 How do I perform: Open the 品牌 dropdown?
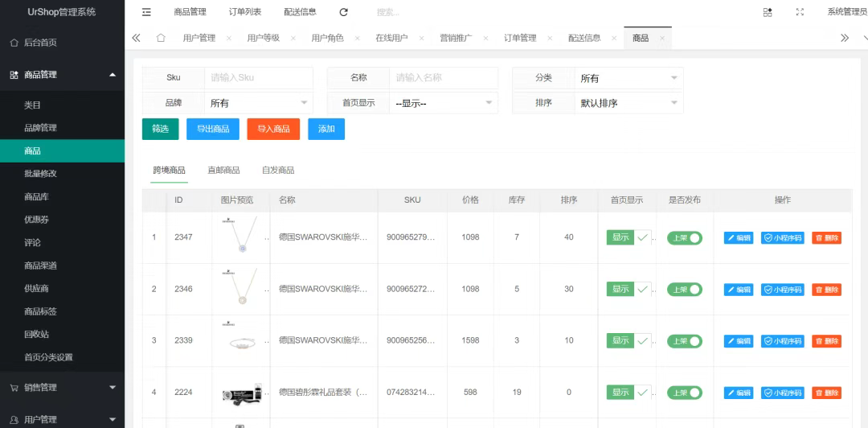pyautogui.click(x=259, y=103)
